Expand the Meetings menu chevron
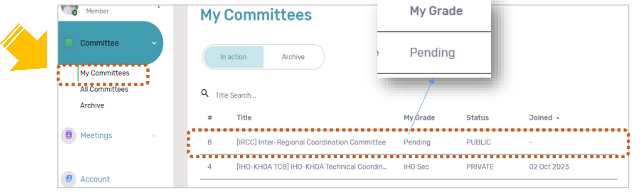 pyautogui.click(x=154, y=135)
